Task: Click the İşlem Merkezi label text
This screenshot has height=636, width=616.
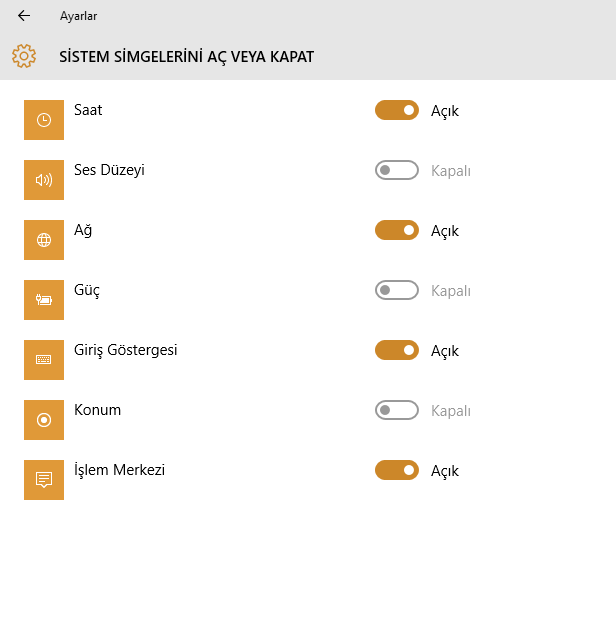Action: pos(120,470)
